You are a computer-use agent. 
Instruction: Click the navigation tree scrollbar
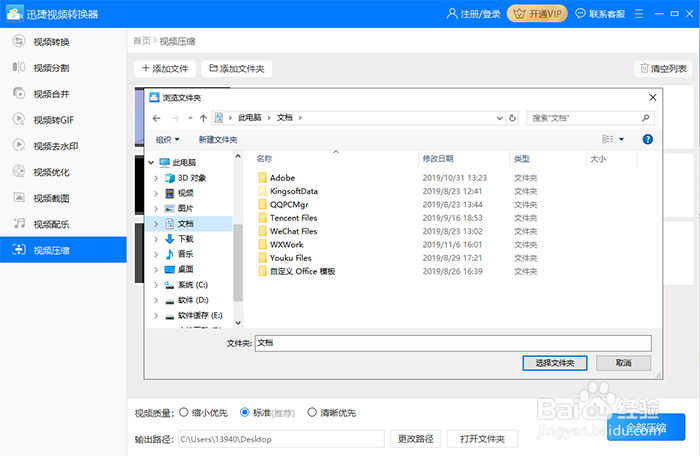(x=238, y=264)
